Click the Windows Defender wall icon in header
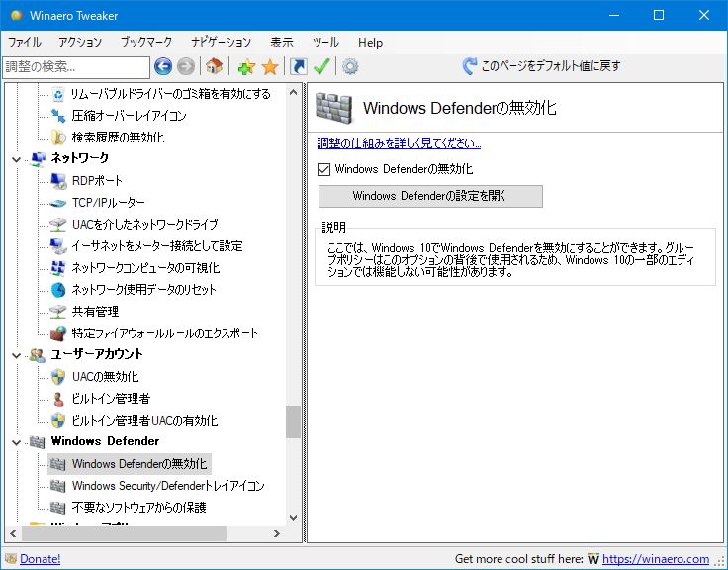 339,108
